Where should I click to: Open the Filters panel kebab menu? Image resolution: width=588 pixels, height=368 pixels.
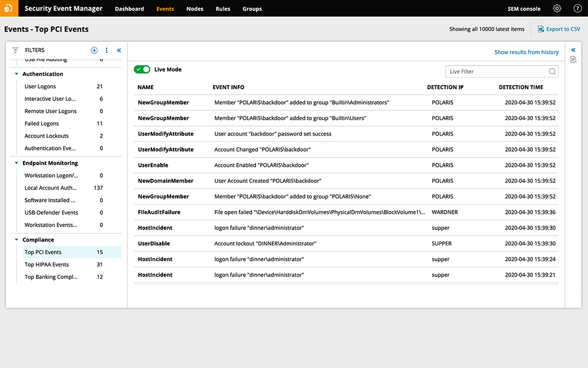coord(106,50)
